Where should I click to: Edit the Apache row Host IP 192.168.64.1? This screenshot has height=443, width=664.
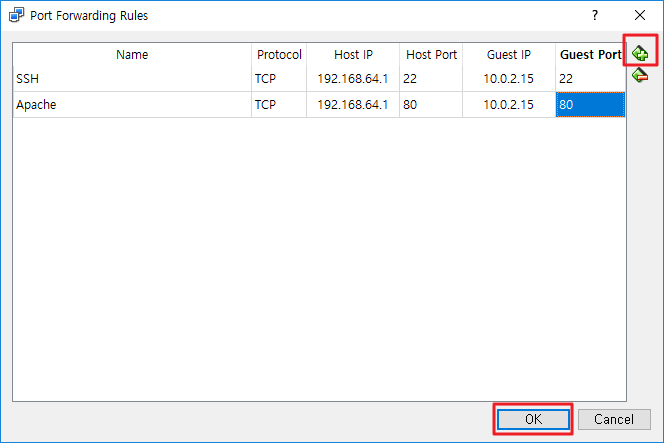click(353, 105)
